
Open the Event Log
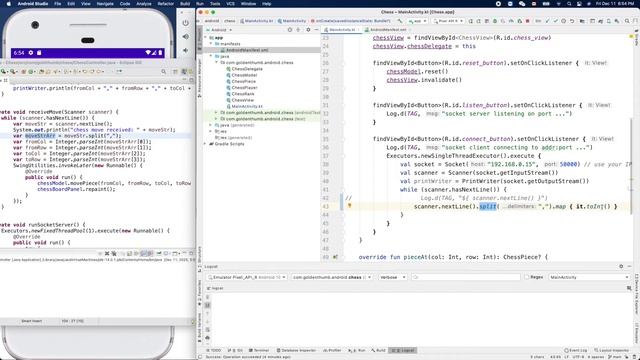click(576, 350)
